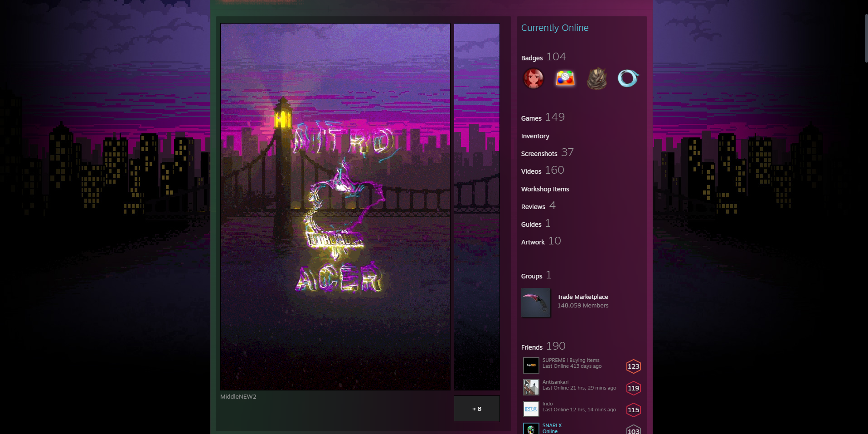Open SUPREME | Buying Items profile name

click(x=571, y=360)
